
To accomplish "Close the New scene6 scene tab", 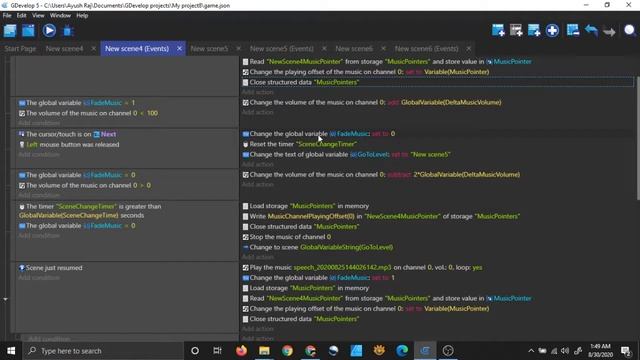I will click(383, 49).
